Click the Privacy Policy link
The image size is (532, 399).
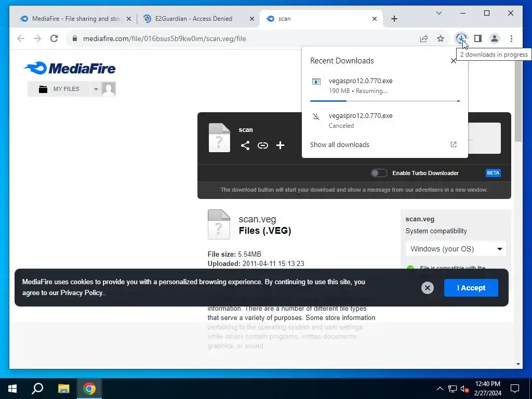point(82,293)
